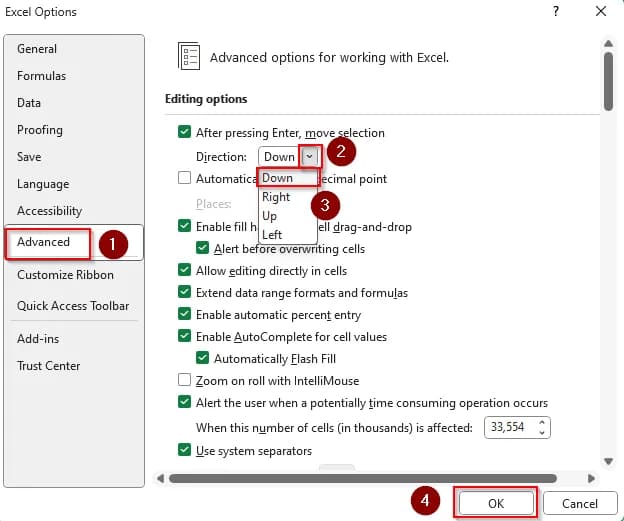
Task: Choose Down in the Direction list
Action: (288, 178)
